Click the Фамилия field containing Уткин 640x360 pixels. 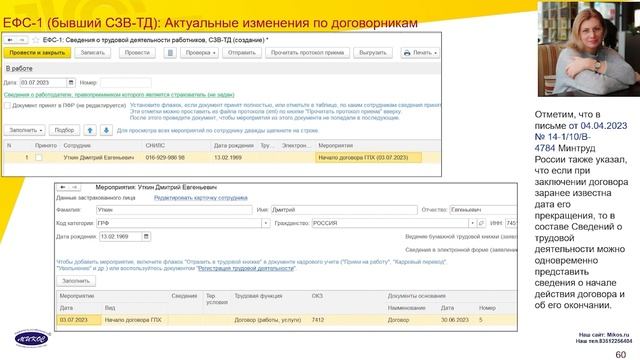pos(174,210)
